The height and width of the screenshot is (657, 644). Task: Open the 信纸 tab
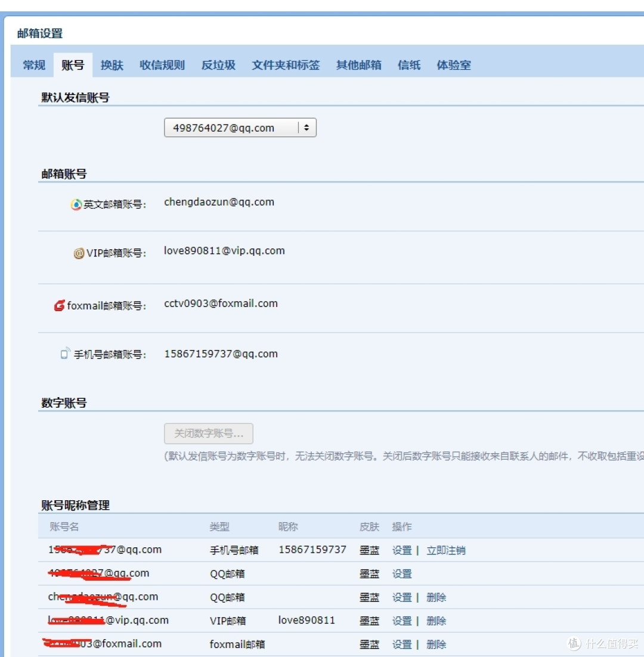click(409, 65)
